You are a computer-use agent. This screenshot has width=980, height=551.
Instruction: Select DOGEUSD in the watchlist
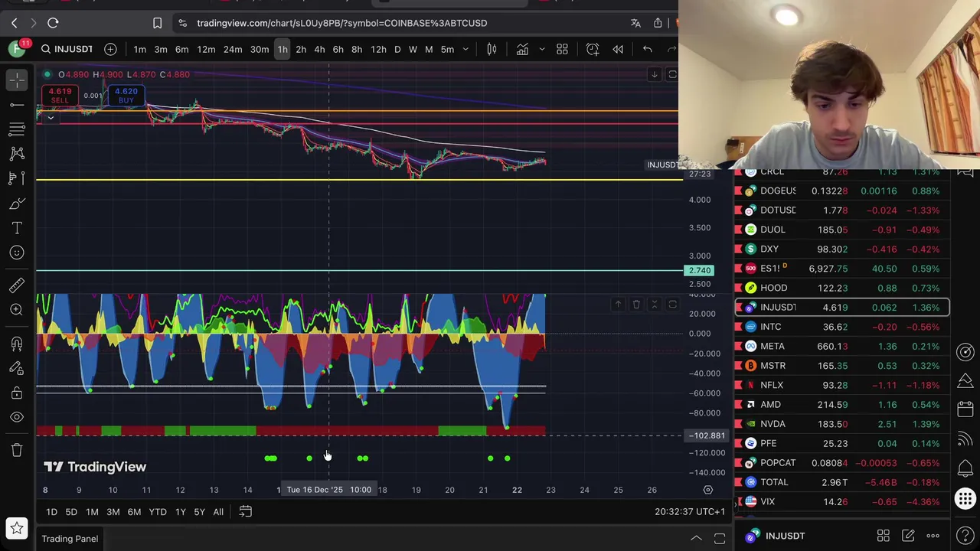842,191
